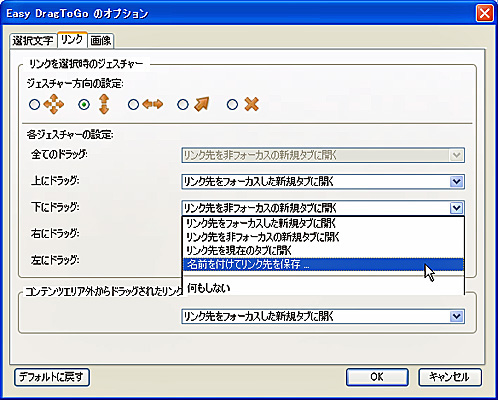Select the four-direction gesture radio button

pyautogui.click(x=35, y=105)
